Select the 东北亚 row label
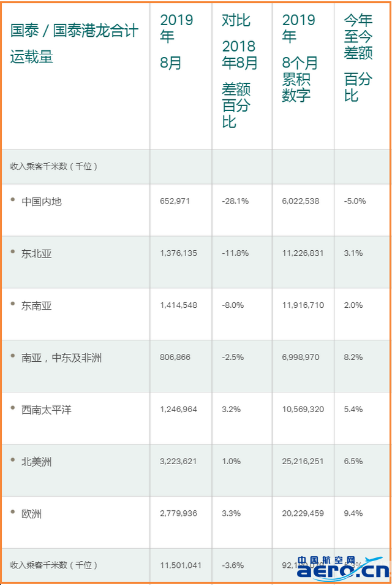This screenshot has width=392, height=585. click(37, 254)
